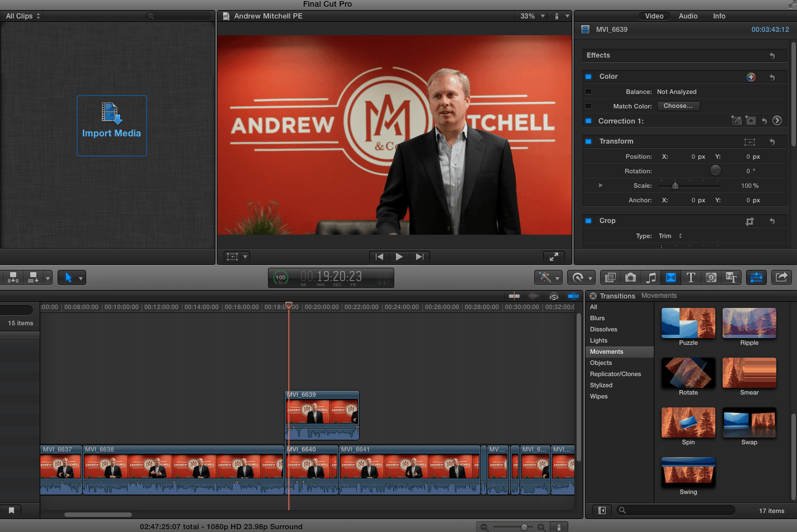The width and height of the screenshot is (797, 532).
Task: Reset the Transform section
Action: tap(772, 142)
